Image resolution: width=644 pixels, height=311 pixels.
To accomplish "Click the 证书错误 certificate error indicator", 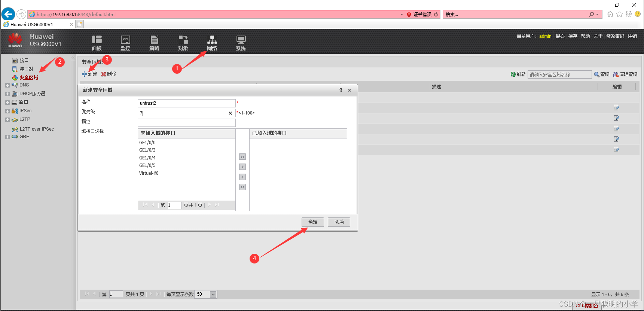I will point(419,15).
